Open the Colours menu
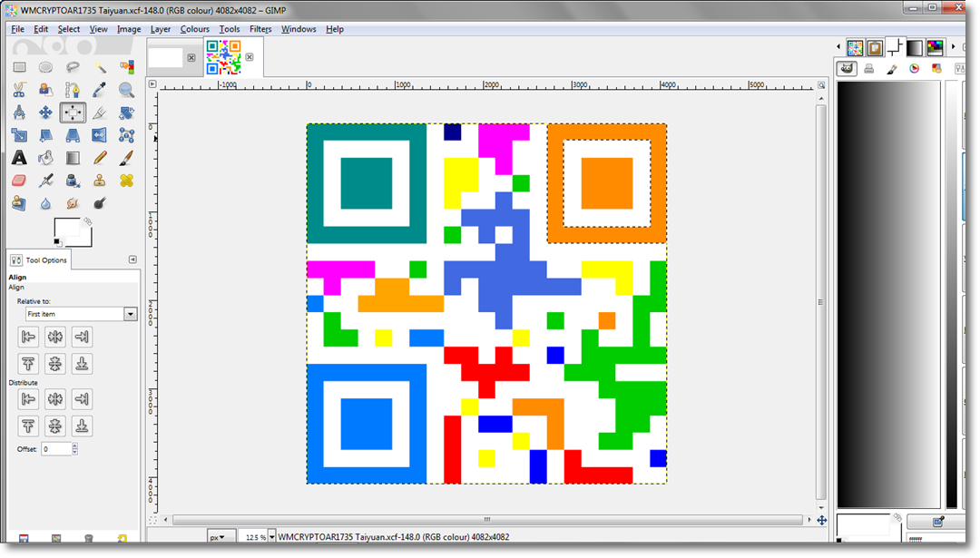Viewport: 980px width, 558px height. tap(194, 29)
